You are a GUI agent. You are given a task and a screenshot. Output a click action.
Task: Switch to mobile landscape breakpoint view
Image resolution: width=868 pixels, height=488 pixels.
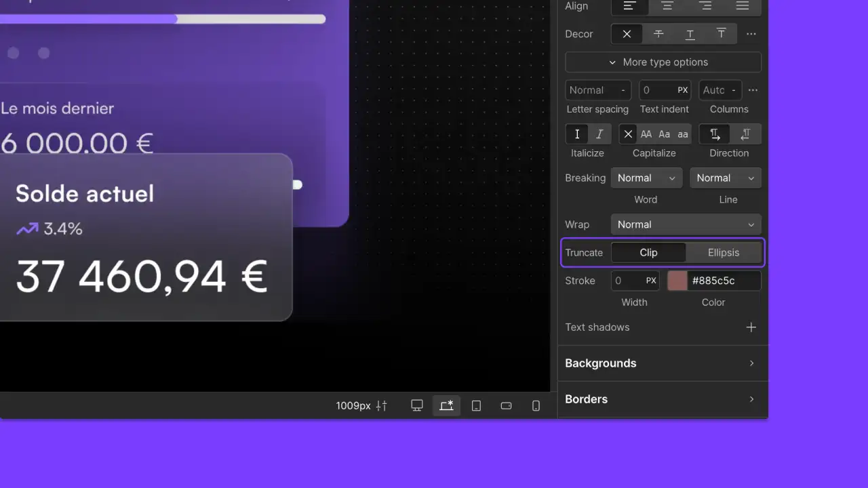(506, 405)
